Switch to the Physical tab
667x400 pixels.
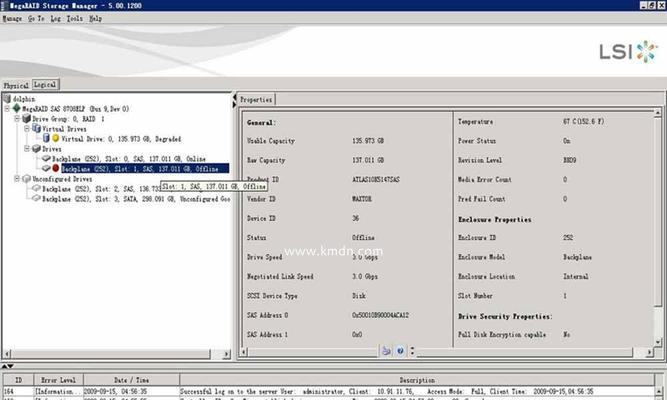coord(16,85)
